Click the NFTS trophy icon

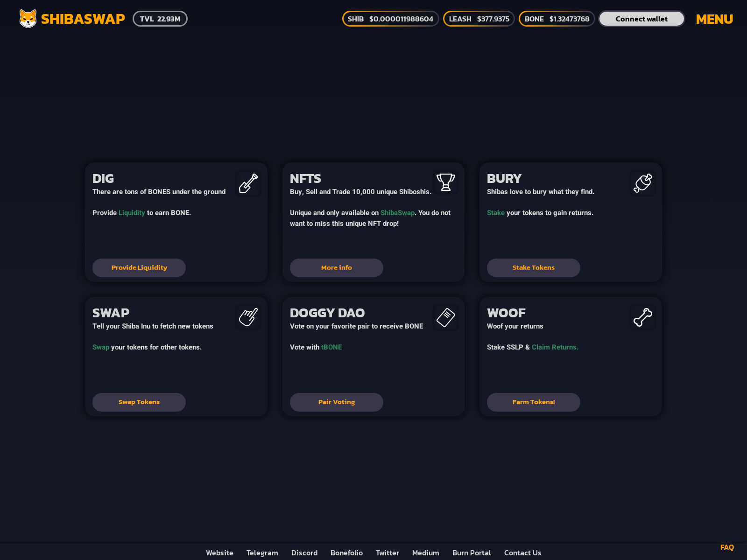[446, 182]
